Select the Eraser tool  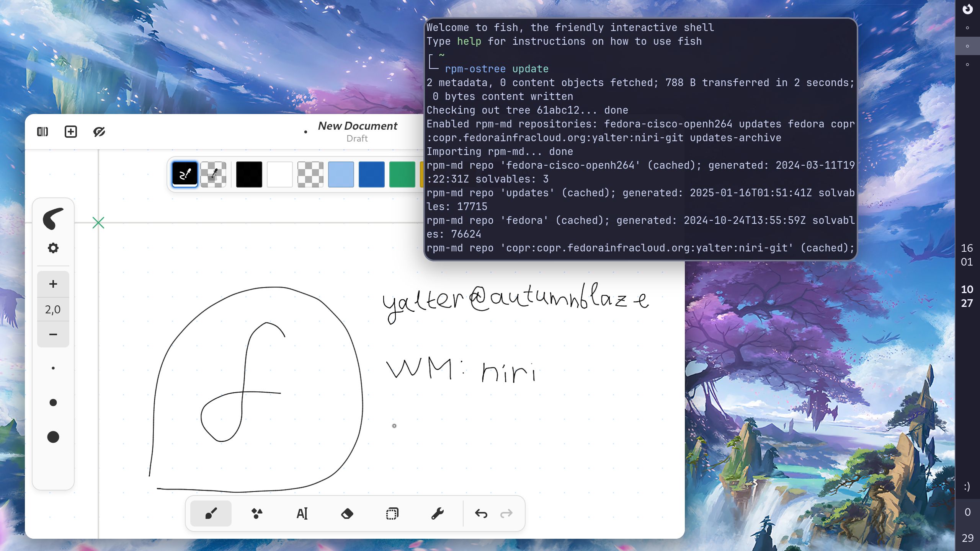[348, 513]
